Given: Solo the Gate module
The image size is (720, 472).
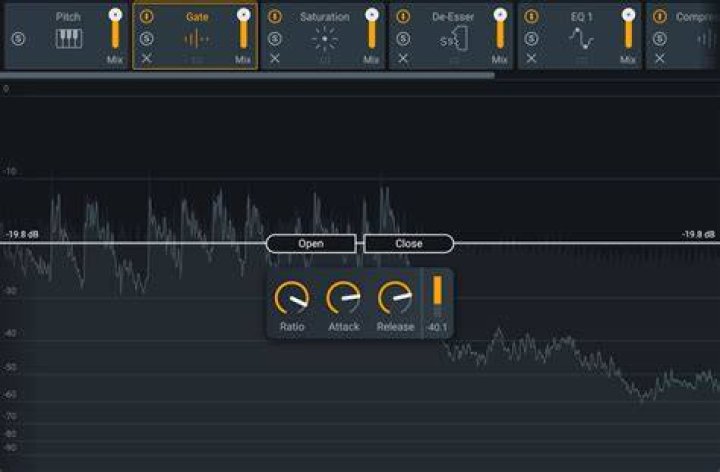Looking at the screenshot, I should [146, 39].
